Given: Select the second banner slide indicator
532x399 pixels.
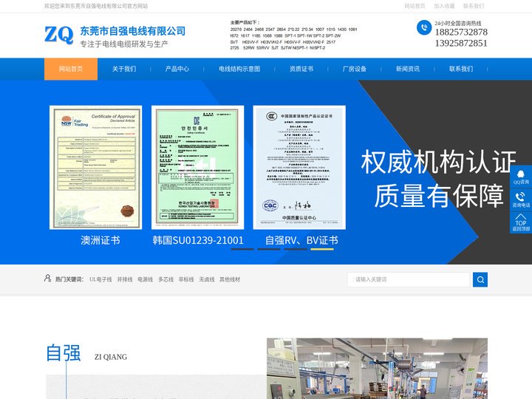Looking at the screenshot, I should [269, 249].
